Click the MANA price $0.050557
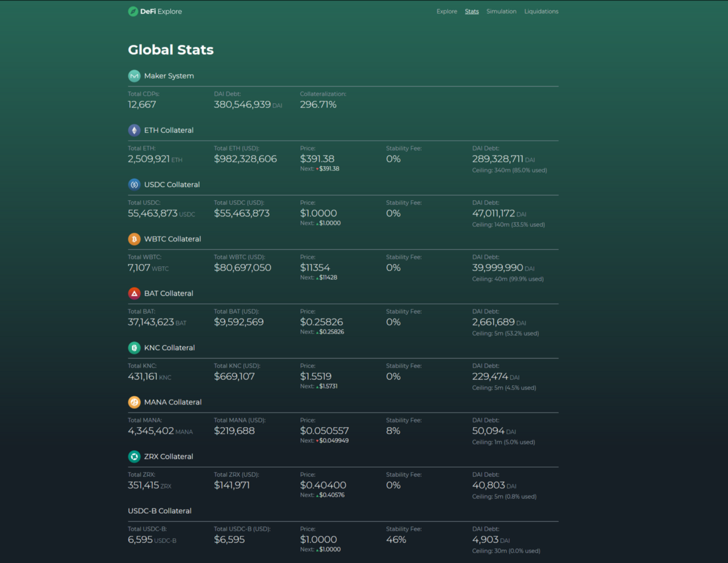 pyautogui.click(x=325, y=431)
